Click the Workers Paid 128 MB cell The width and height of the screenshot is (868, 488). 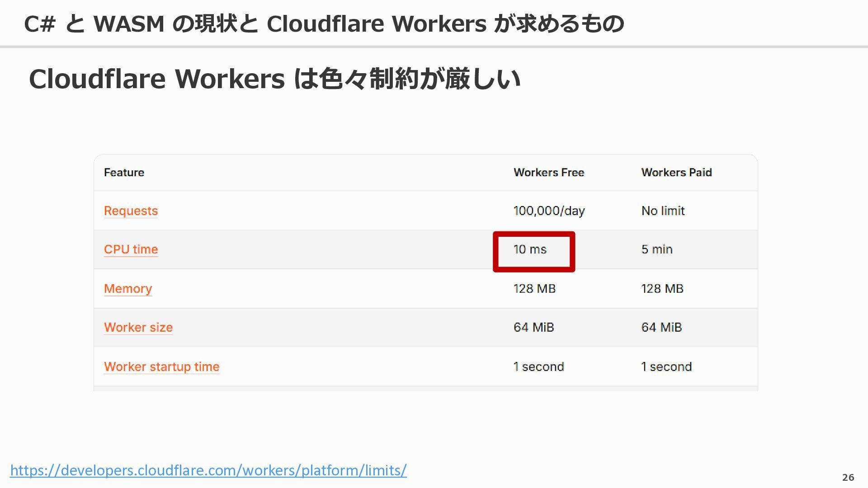tap(662, 289)
